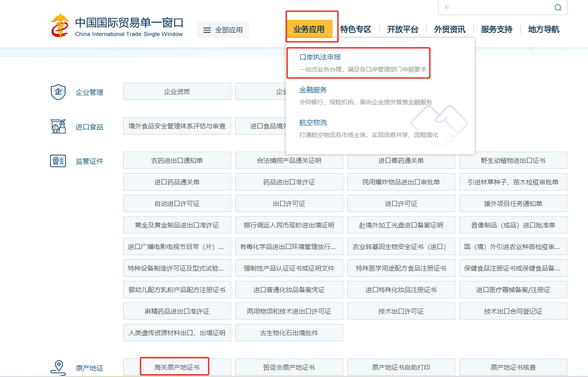Open 企业资质 under 企业管理
Image resolution: width=588 pixels, height=377 pixels.
(x=177, y=91)
